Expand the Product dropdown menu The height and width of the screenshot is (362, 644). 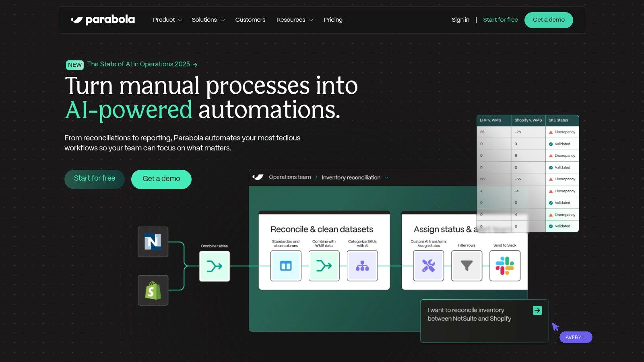point(167,20)
